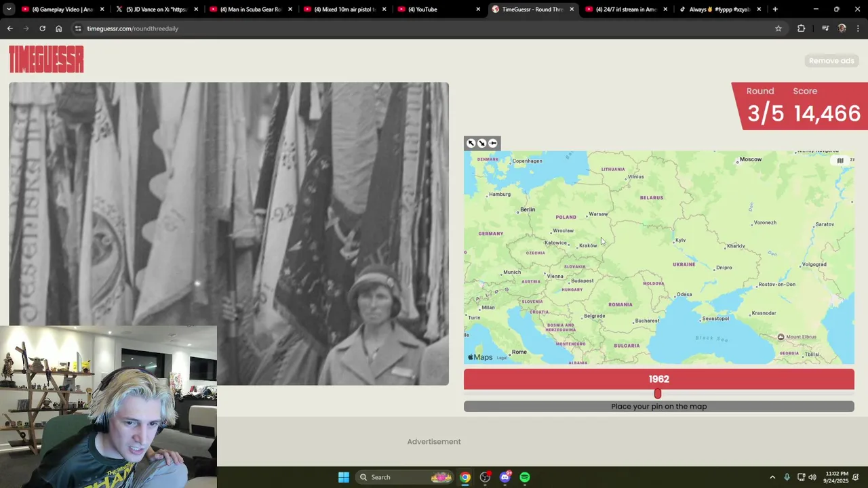Place pin on Vienna on the map
868x488 pixels.
pyautogui.click(x=555, y=277)
